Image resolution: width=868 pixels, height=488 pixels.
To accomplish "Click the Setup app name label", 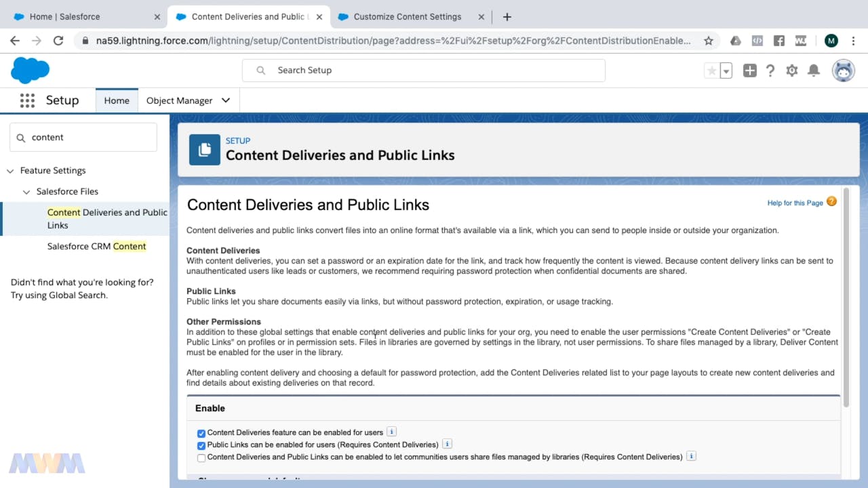I will 62,100.
